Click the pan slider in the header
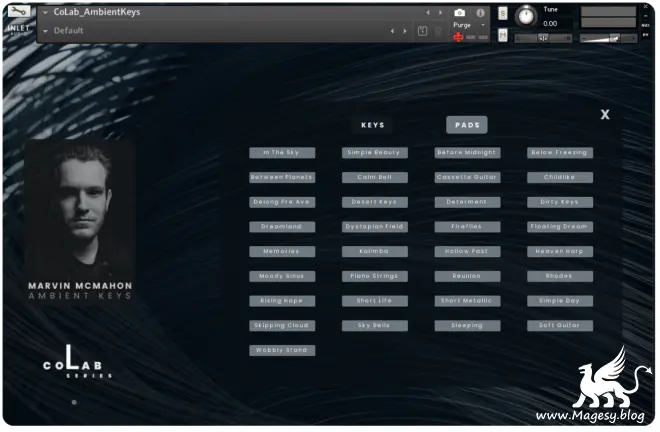This screenshot has width=660, height=432. (543, 38)
